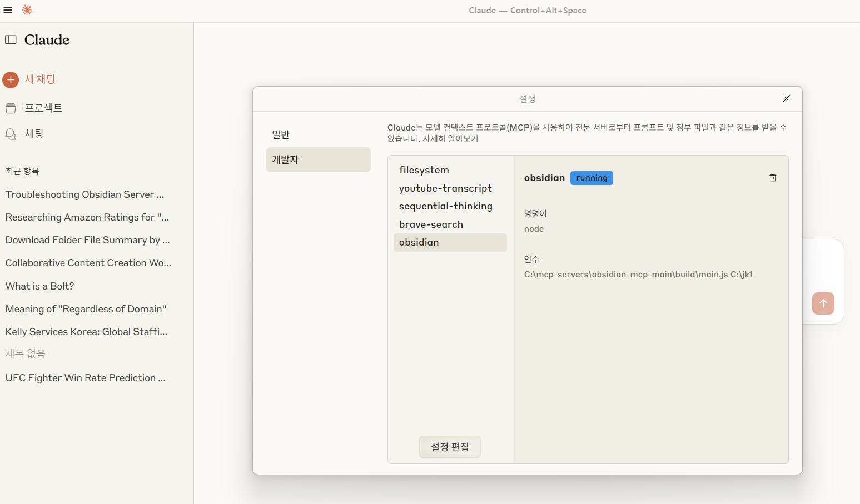Click the 프로젝트 folder icon

coord(11,108)
